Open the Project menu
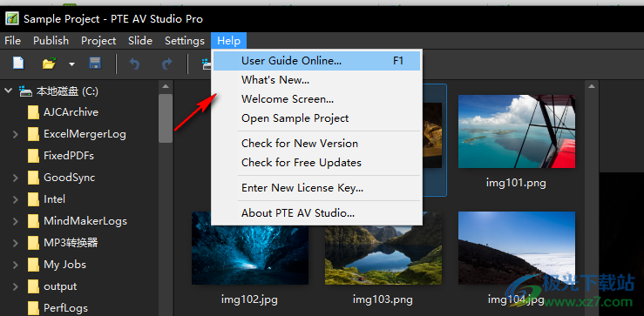 pyautogui.click(x=98, y=41)
